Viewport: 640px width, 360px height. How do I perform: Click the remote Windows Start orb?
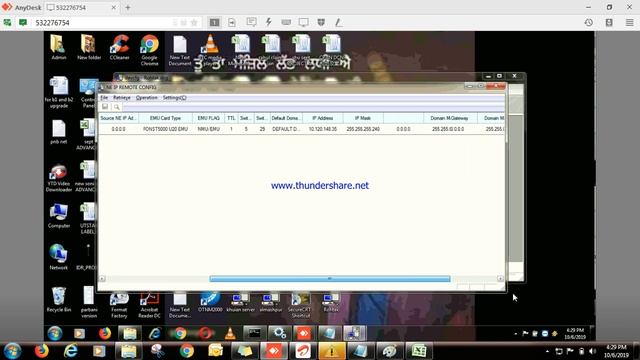(55, 333)
